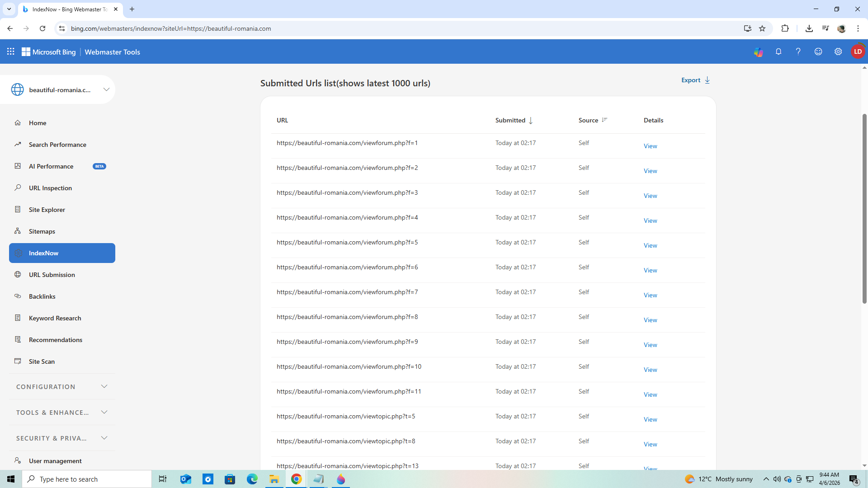Image resolution: width=868 pixels, height=488 pixels.
Task: Open the feedback smiley icon
Action: click(x=818, y=52)
